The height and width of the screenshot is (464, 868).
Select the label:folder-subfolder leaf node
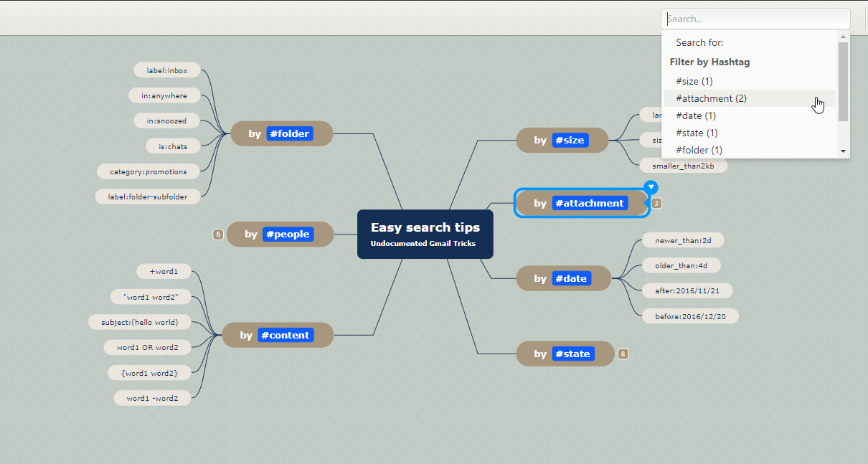pos(148,197)
